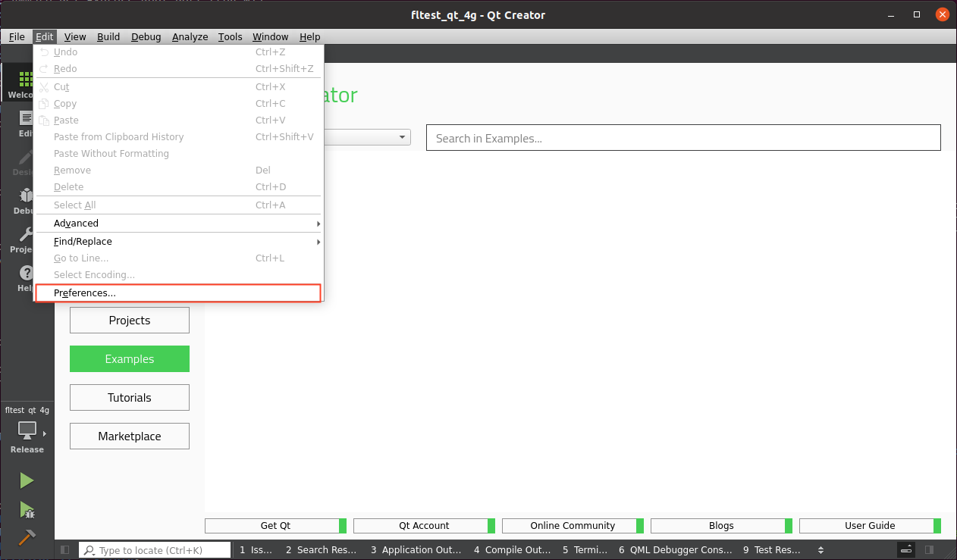Open the Projects mode wrench icon
The width and height of the screenshot is (957, 560).
pyautogui.click(x=26, y=234)
